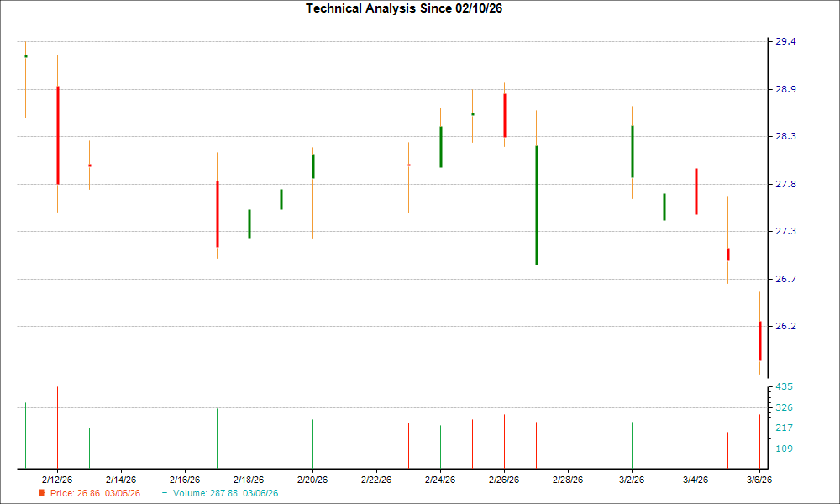
Task: Expand the 2/26/26 candle details
Action: (x=504, y=113)
